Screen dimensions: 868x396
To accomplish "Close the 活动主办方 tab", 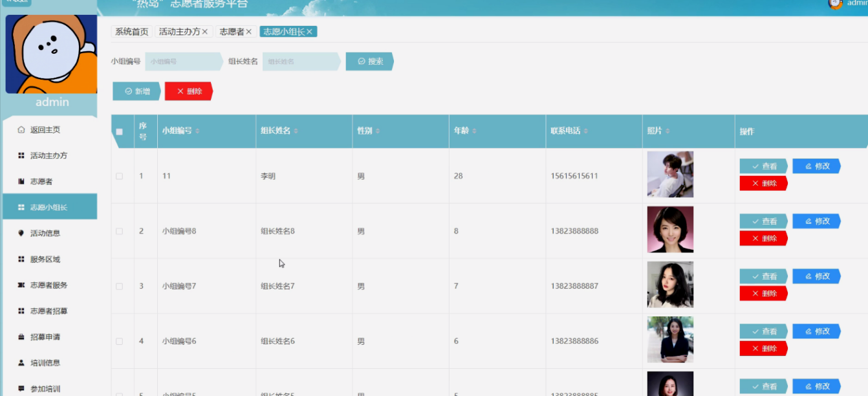I will pos(205,31).
